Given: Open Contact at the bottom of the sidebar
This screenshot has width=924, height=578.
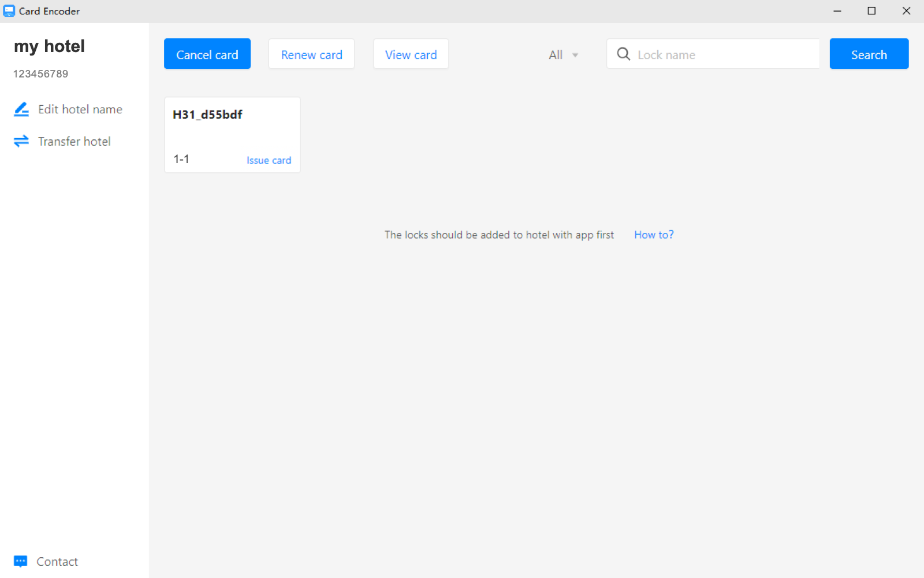Looking at the screenshot, I should 46,561.
